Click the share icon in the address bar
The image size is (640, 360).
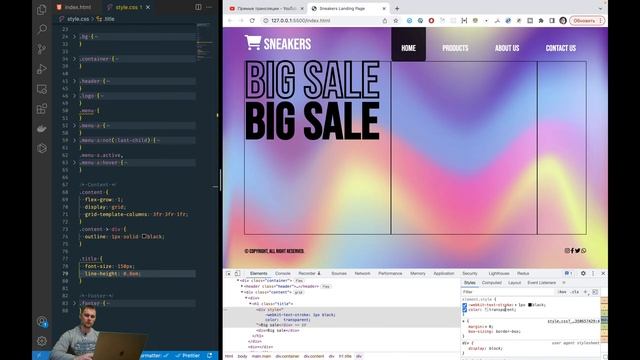coord(384,20)
